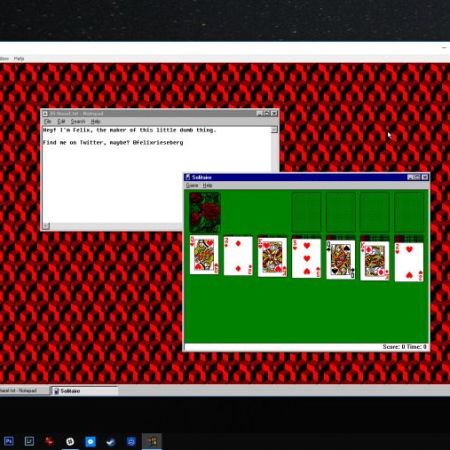Select the Two of Diamonds card
The height and width of the screenshot is (450, 450).
238,256
